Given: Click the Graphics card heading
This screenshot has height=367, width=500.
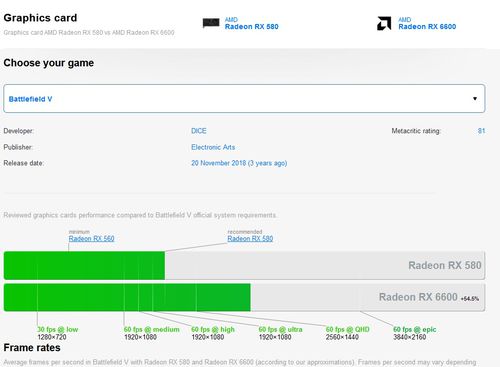Looking at the screenshot, I should click(x=40, y=18).
